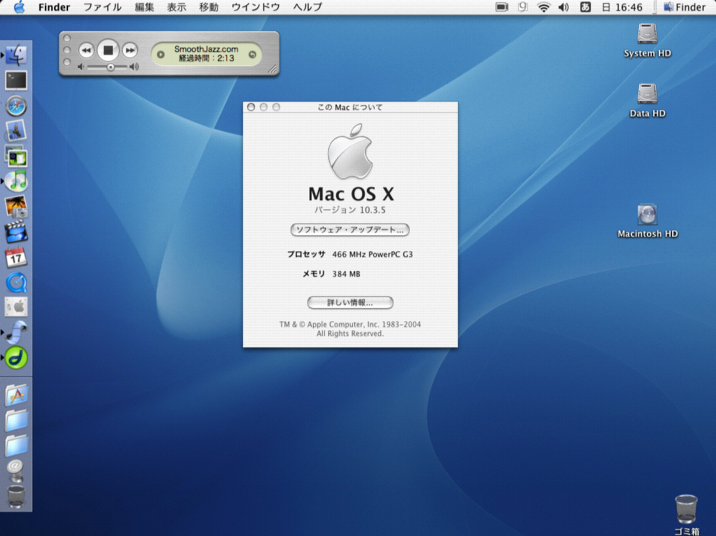Open the bold Finder menu next to Apple menu

pos(54,7)
